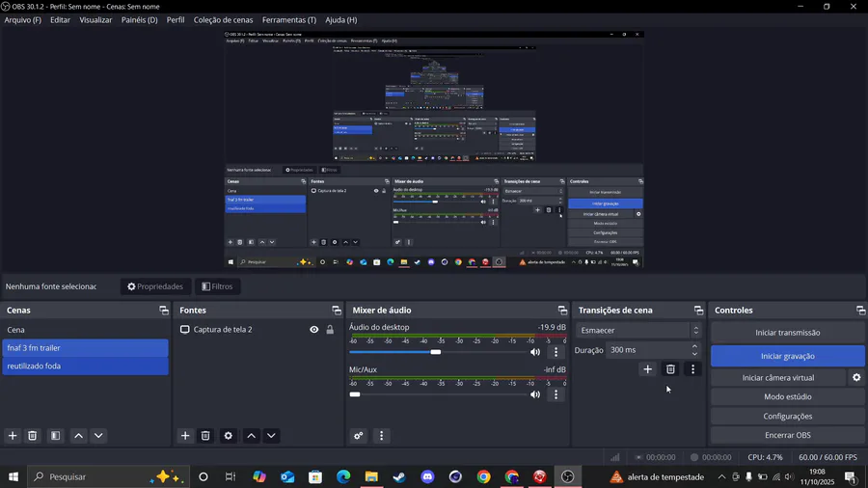Click Encerrar OBS

click(788, 435)
